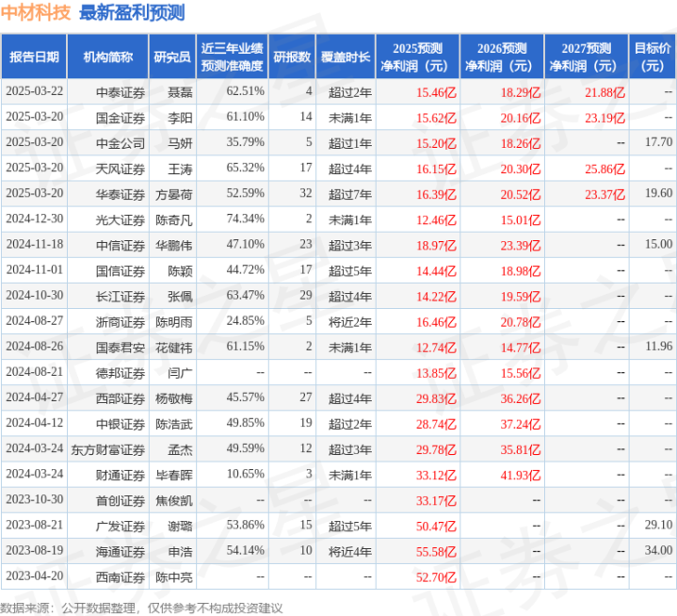Viewport: 677px width, 616px height.
Task: Click coverage duration 超过7年
Action: (350, 194)
